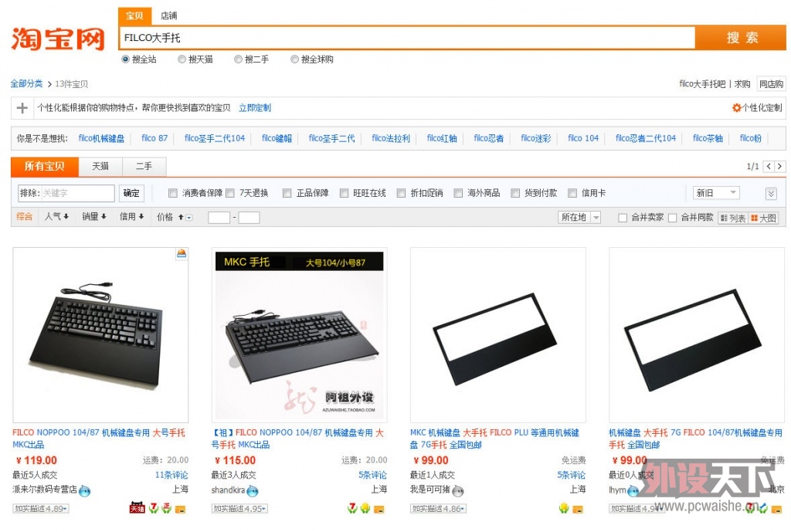Click credit card icon on ¥115.00 item
This screenshot has width=791, height=532.
379,510
